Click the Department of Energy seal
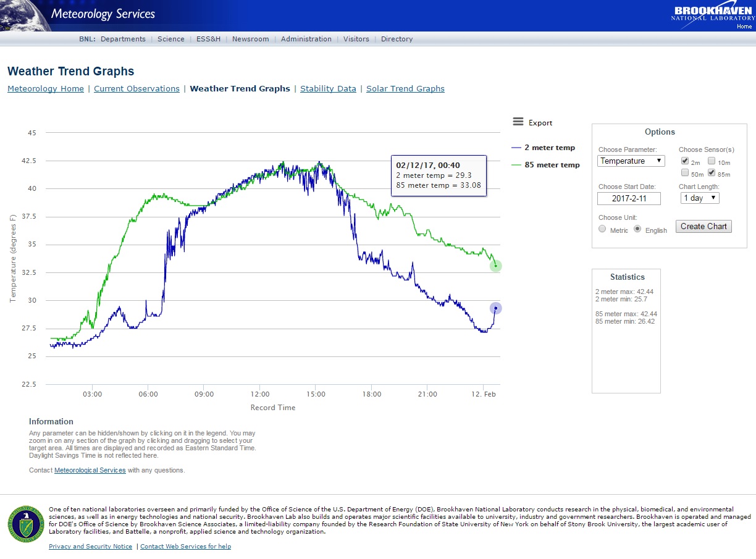The width and height of the screenshot is (756, 559). tap(25, 524)
